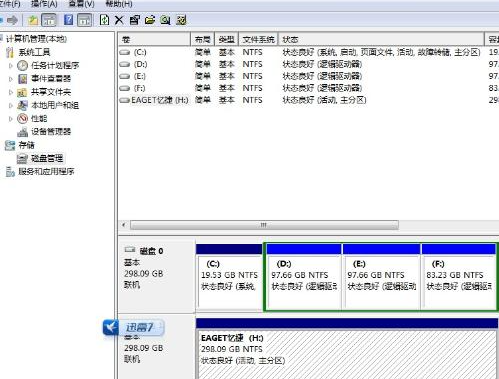This screenshot has height=379, width=499.
Task: Select the (E:) 97.66 GB partition block
Action: click(381, 277)
